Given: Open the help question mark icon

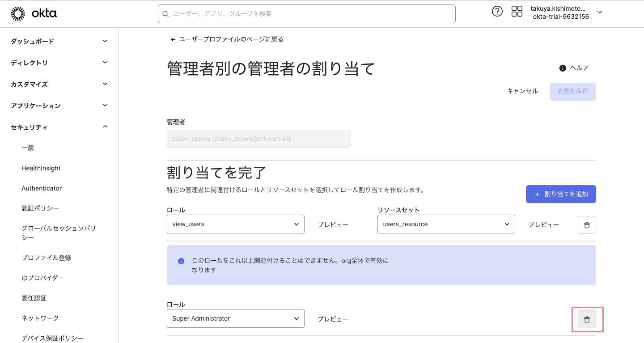Looking at the screenshot, I should (x=497, y=11).
